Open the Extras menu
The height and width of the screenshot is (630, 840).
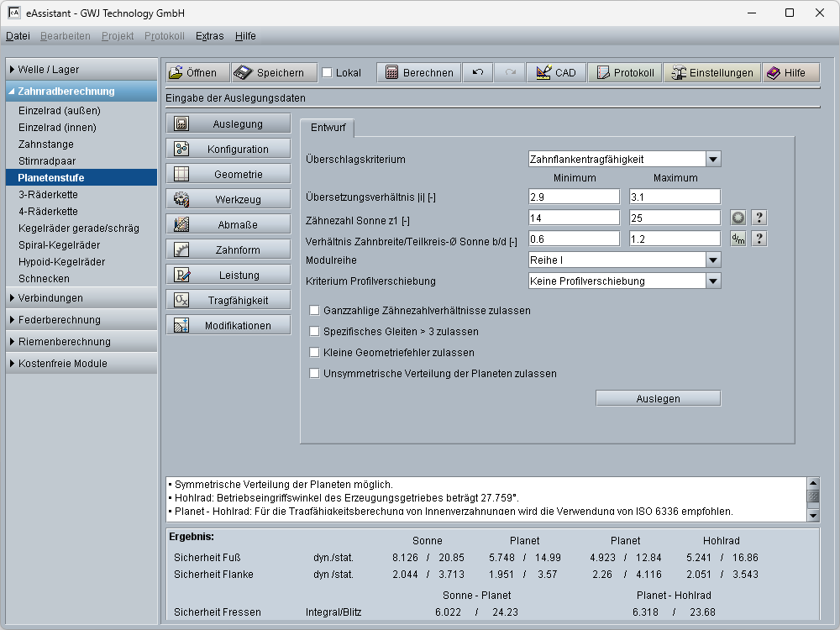click(x=209, y=36)
